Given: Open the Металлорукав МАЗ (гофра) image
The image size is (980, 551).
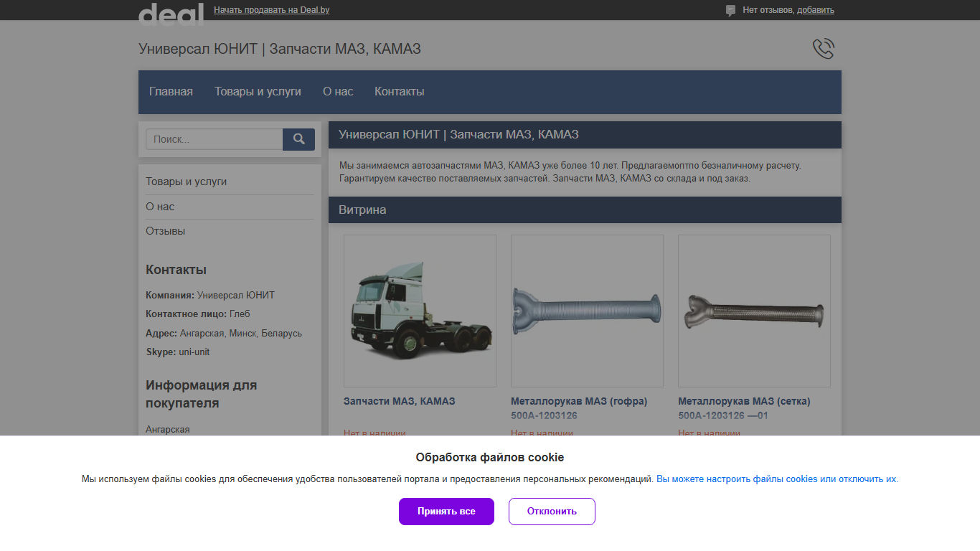Looking at the screenshot, I should coord(587,311).
